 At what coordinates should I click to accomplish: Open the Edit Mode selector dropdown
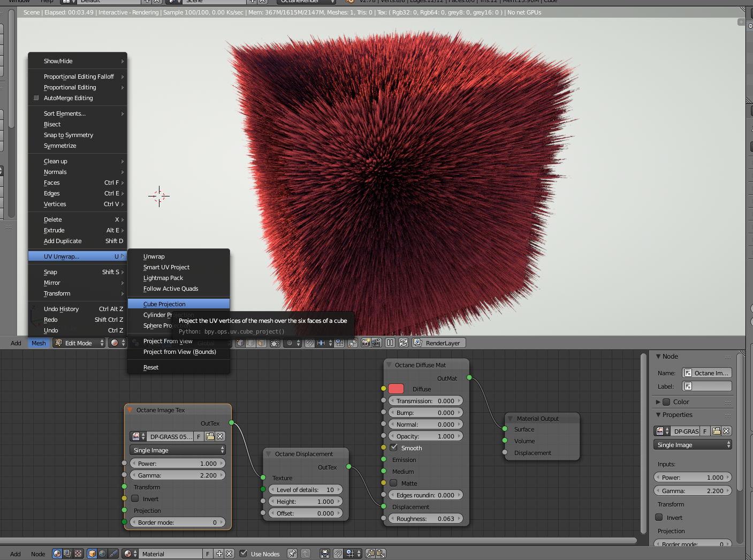[x=79, y=343]
